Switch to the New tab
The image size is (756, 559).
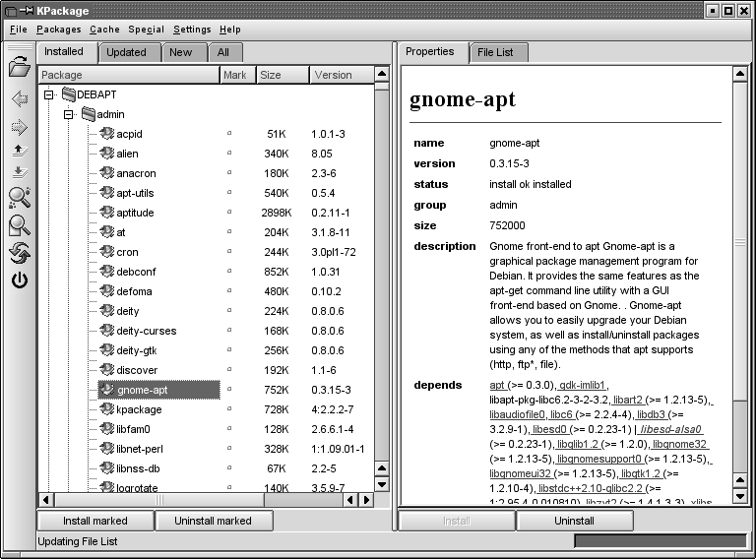click(x=185, y=52)
